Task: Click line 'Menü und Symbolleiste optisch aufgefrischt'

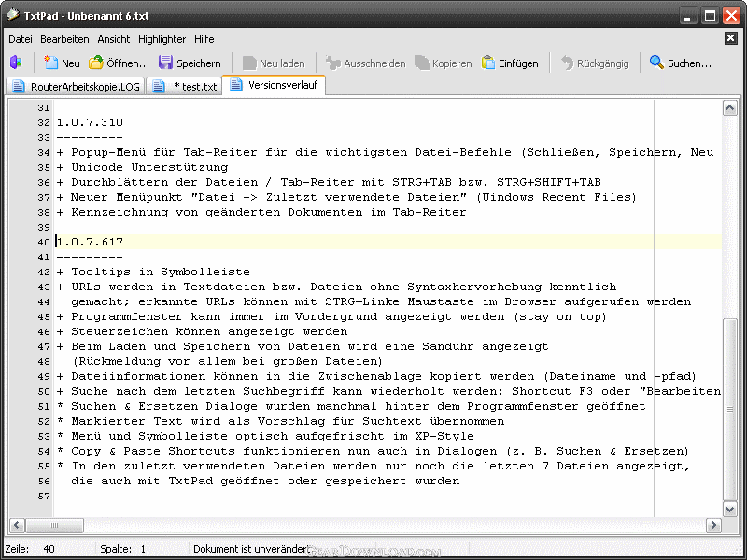Action: (265, 436)
